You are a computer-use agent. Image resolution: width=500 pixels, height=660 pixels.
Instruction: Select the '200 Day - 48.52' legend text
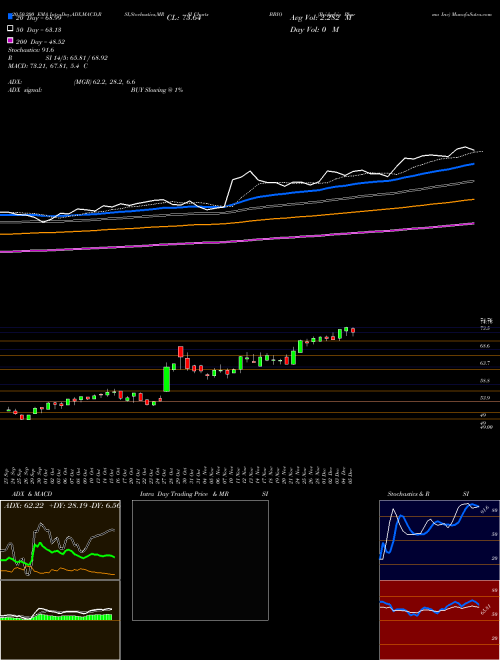(x=41, y=42)
